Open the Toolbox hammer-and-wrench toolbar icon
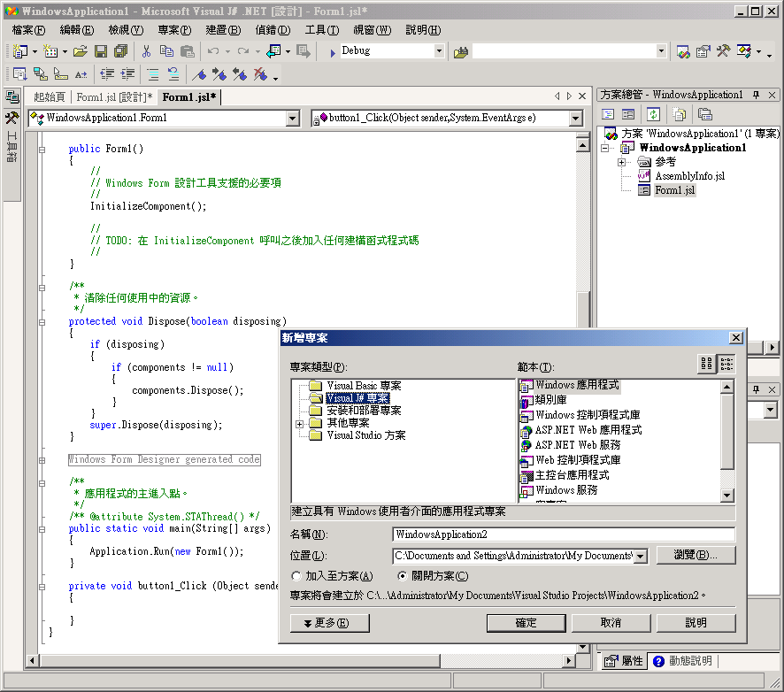 point(723,51)
